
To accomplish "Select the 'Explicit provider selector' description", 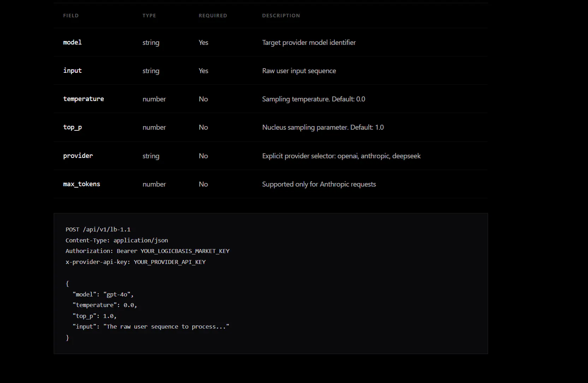I will pyautogui.click(x=341, y=156).
